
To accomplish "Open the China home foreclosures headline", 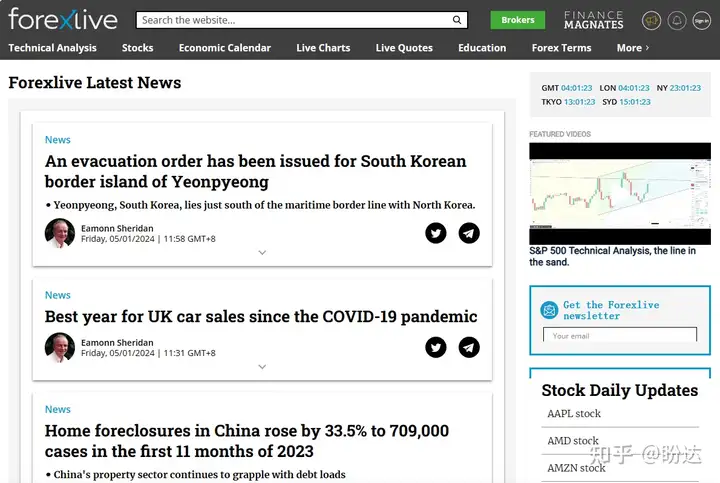I will tap(247, 441).
